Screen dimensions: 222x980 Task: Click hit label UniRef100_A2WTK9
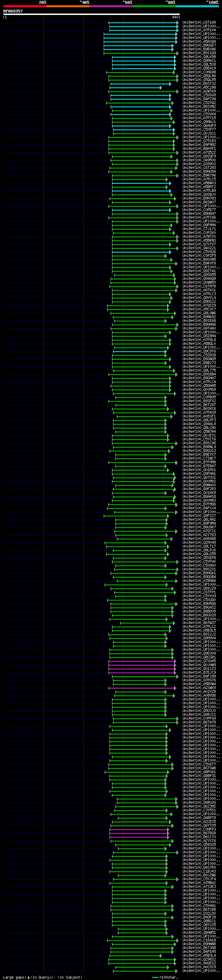pos(199,91)
